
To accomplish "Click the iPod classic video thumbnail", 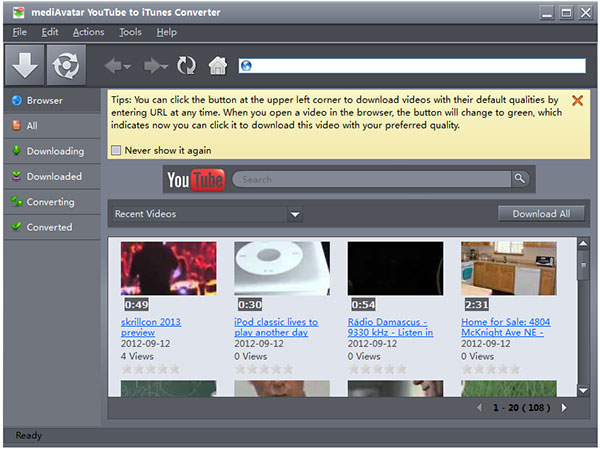I will tap(282, 268).
